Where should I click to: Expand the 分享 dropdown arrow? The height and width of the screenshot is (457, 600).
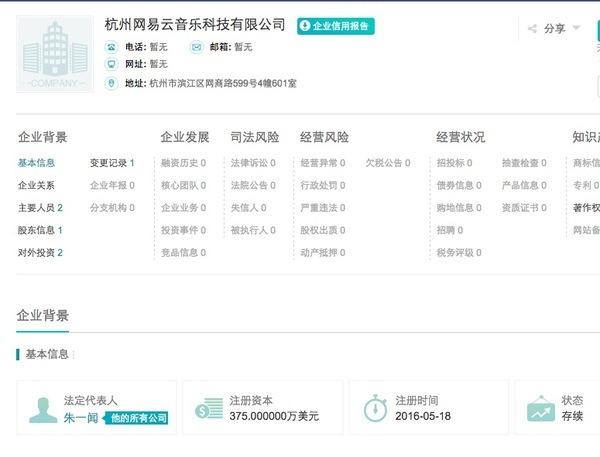(x=576, y=28)
